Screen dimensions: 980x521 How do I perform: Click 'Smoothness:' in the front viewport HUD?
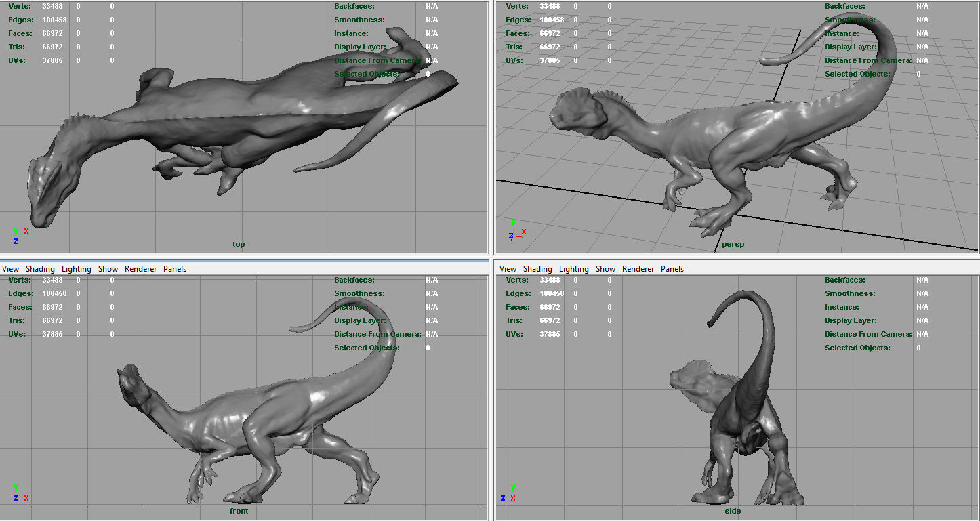point(359,293)
